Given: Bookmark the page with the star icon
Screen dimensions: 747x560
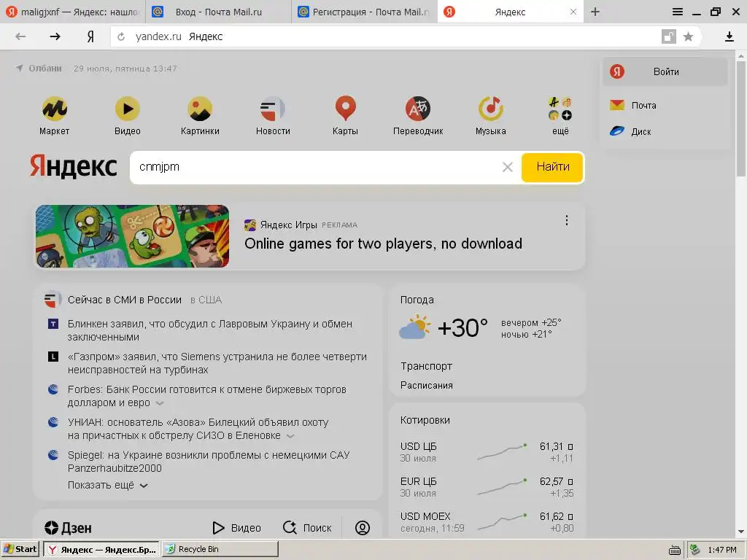Looking at the screenshot, I should coord(688,36).
